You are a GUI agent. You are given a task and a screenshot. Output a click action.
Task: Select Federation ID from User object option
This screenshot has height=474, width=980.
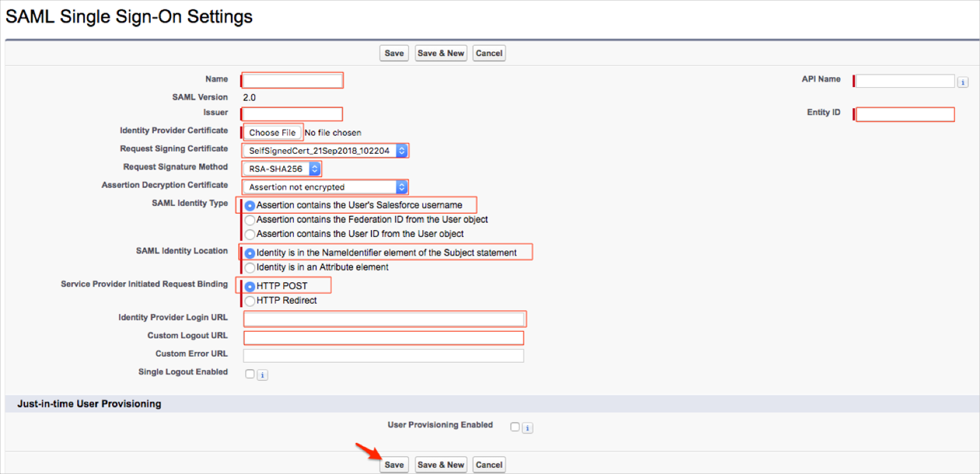250,220
